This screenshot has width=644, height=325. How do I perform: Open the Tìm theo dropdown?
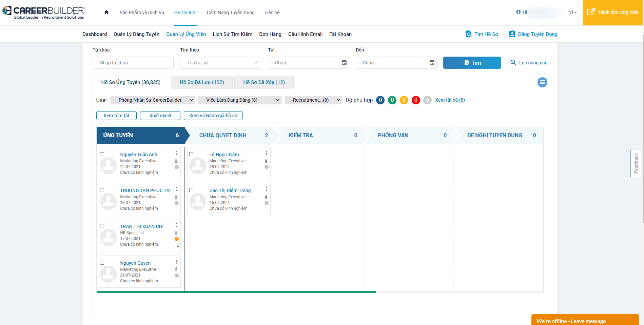[221, 63]
